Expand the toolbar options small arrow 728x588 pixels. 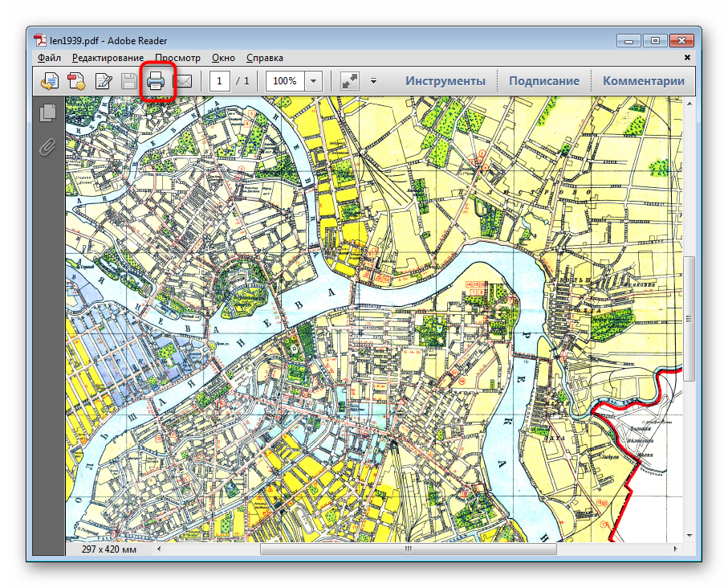[373, 81]
